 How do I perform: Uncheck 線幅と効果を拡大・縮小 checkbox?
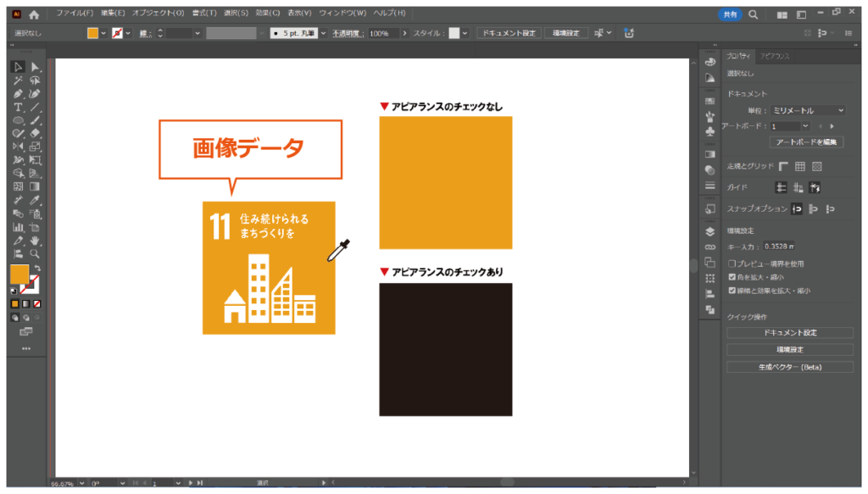coord(732,291)
